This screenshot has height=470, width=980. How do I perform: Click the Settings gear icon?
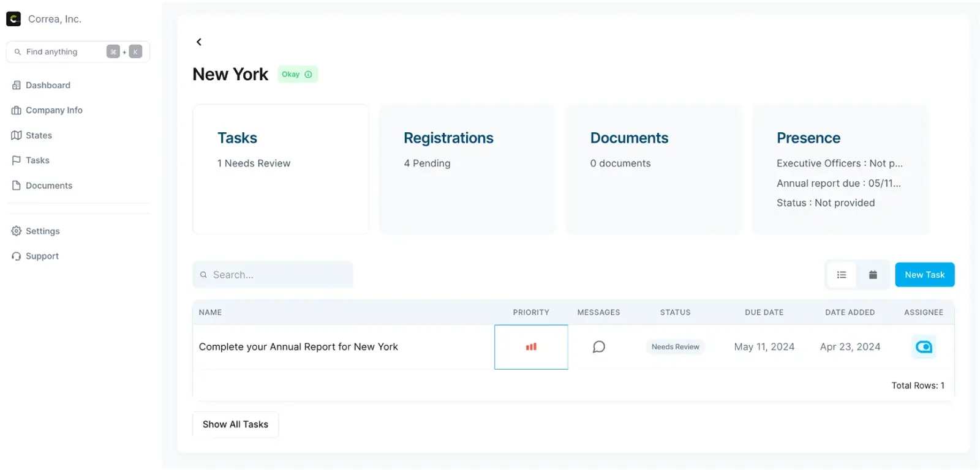(x=17, y=231)
